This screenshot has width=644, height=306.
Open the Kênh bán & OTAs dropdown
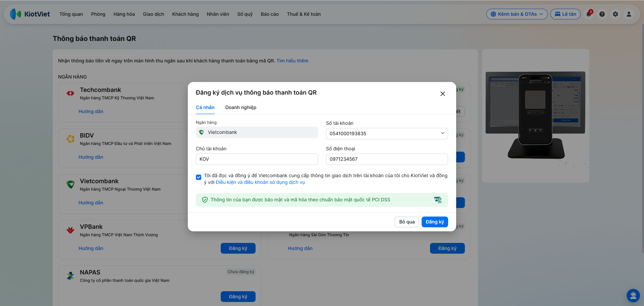517,14
